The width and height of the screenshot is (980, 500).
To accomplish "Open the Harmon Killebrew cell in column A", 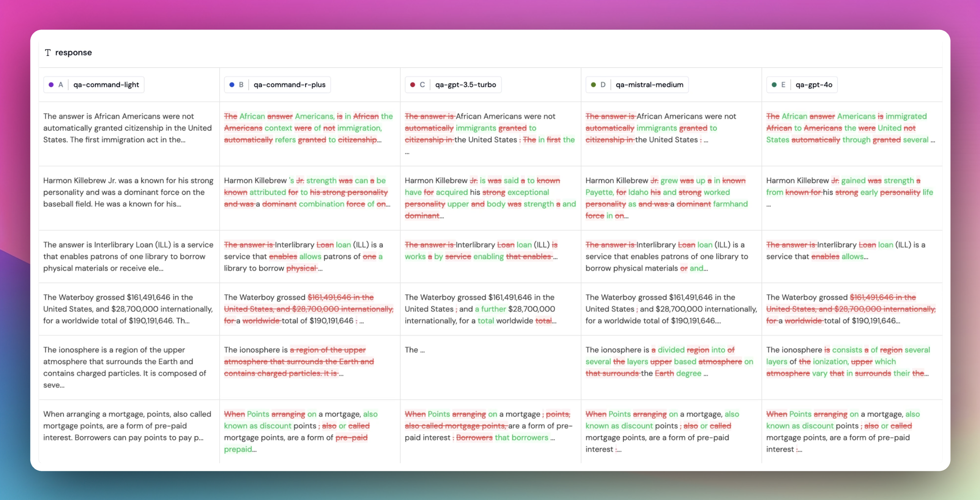I will pyautogui.click(x=129, y=192).
